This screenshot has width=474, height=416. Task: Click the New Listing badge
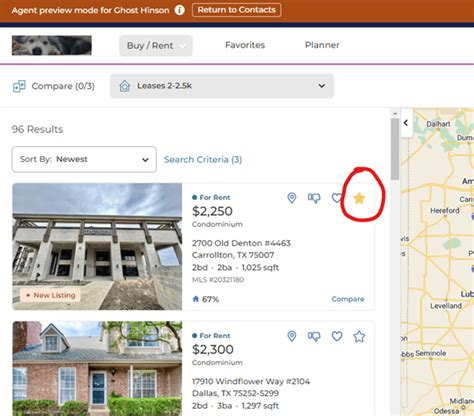(50, 295)
